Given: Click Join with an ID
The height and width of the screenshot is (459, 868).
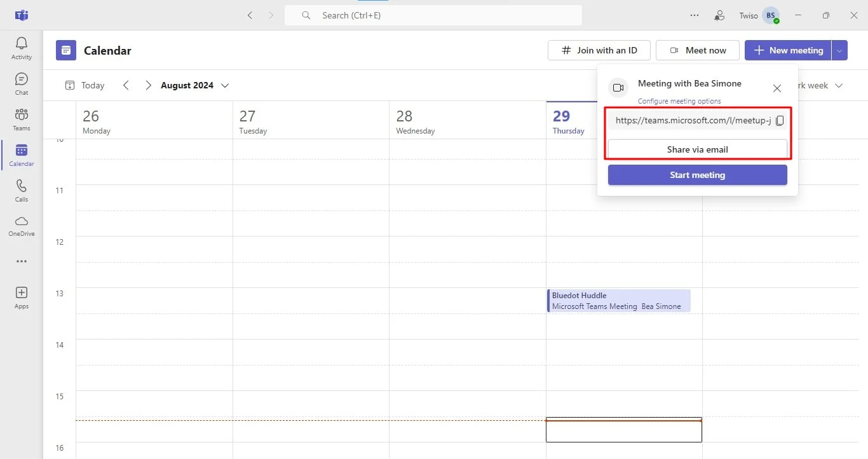Looking at the screenshot, I should 599,50.
